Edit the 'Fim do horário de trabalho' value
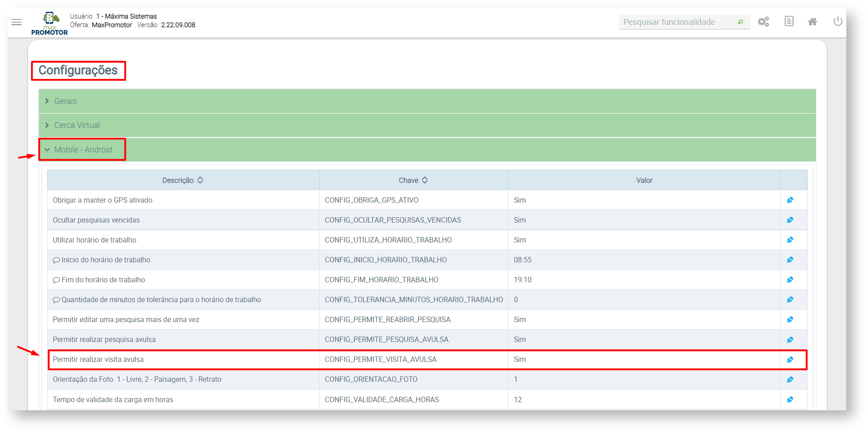Image resolution: width=868 pixels, height=432 pixels. coord(790,280)
